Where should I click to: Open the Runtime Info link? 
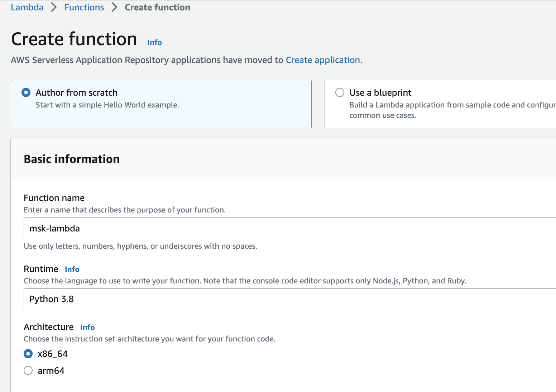(72, 269)
